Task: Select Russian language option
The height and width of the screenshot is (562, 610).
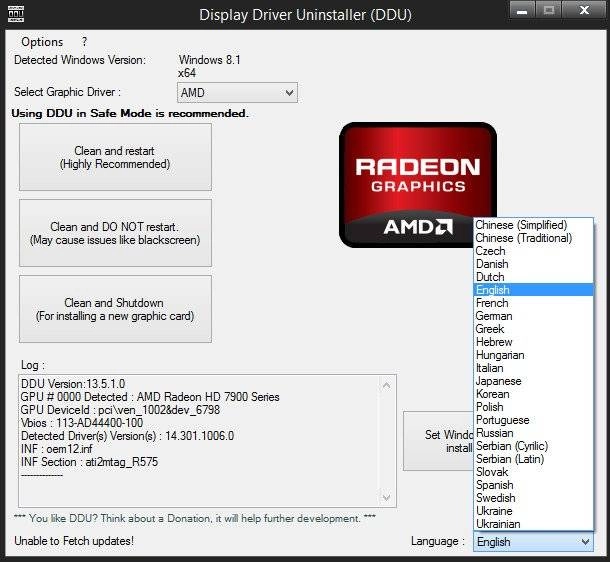Action: 533,433
